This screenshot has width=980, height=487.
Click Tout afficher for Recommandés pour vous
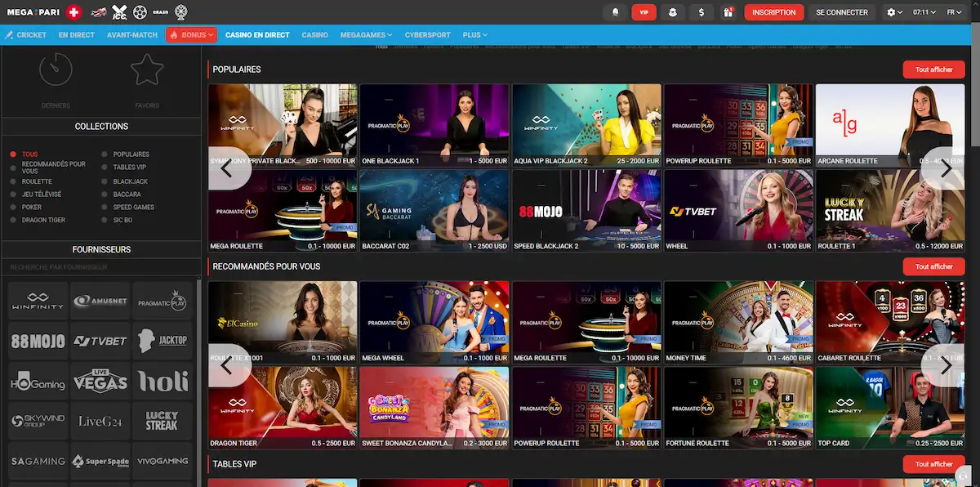coord(933,266)
